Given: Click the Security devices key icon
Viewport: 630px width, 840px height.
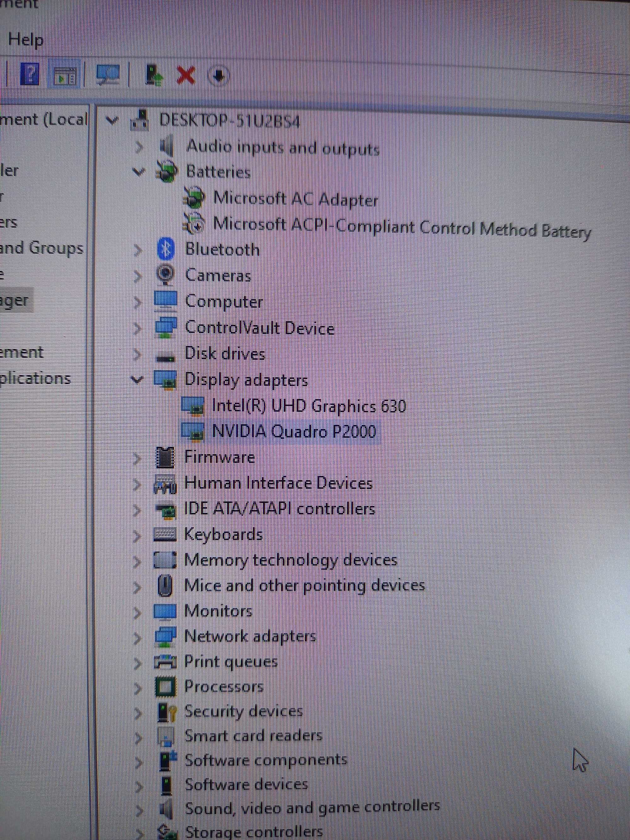Looking at the screenshot, I should point(167,712).
